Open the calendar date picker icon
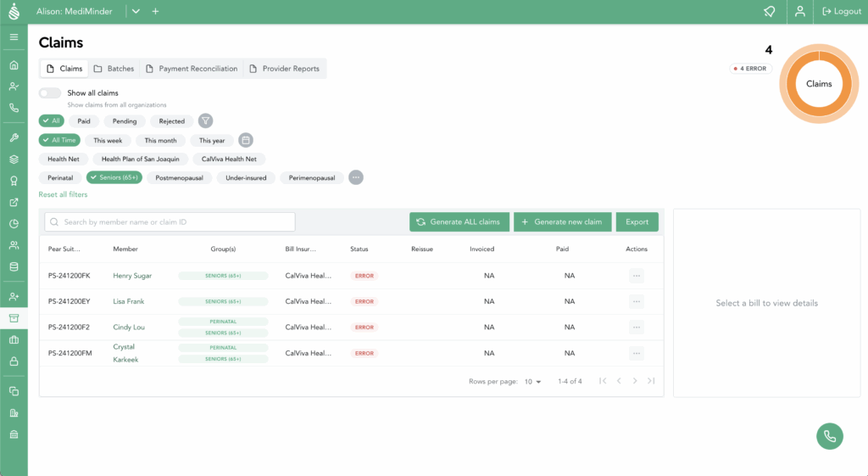The width and height of the screenshot is (868, 476). click(x=246, y=140)
